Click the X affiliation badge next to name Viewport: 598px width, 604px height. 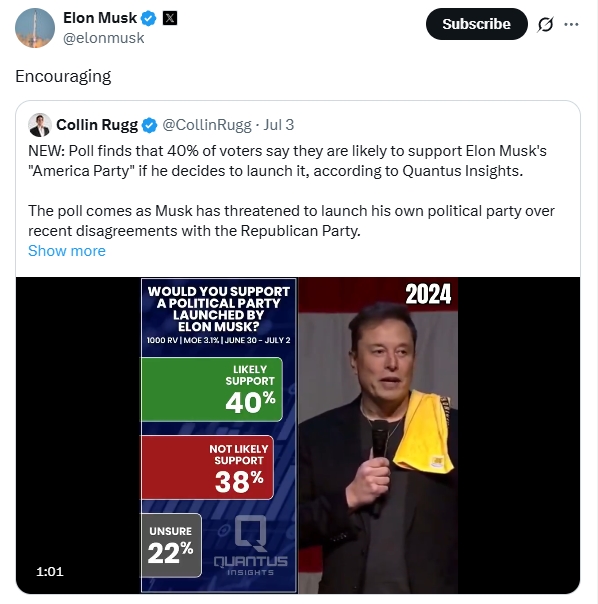click(170, 18)
